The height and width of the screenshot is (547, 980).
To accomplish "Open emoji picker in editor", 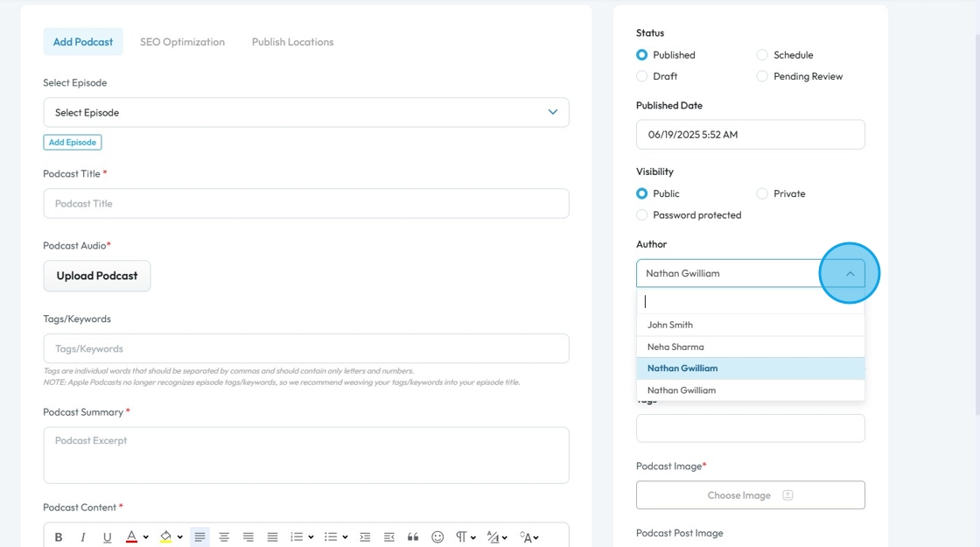I will pyautogui.click(x=437, y=537).
